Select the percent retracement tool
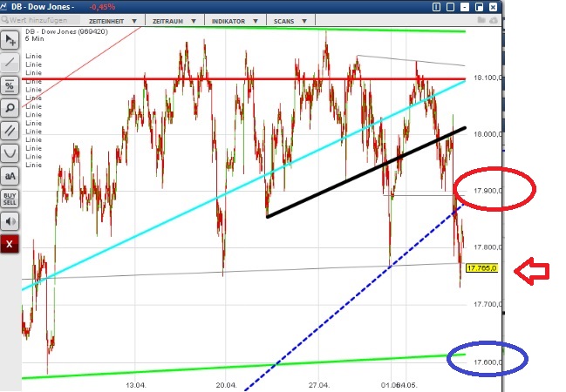566x392 pixels. (10, 85)
